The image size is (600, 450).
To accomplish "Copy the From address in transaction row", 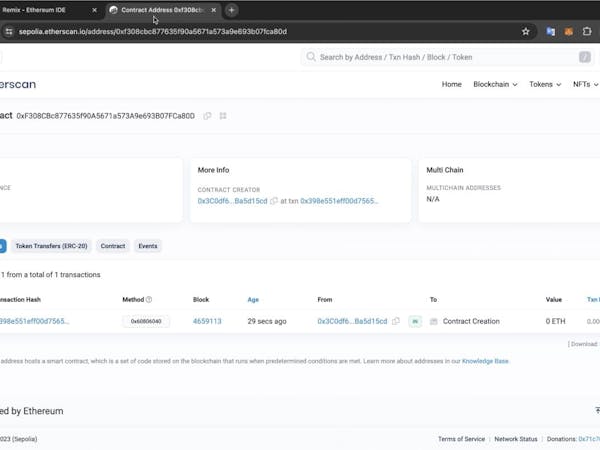I will point(396,321).
